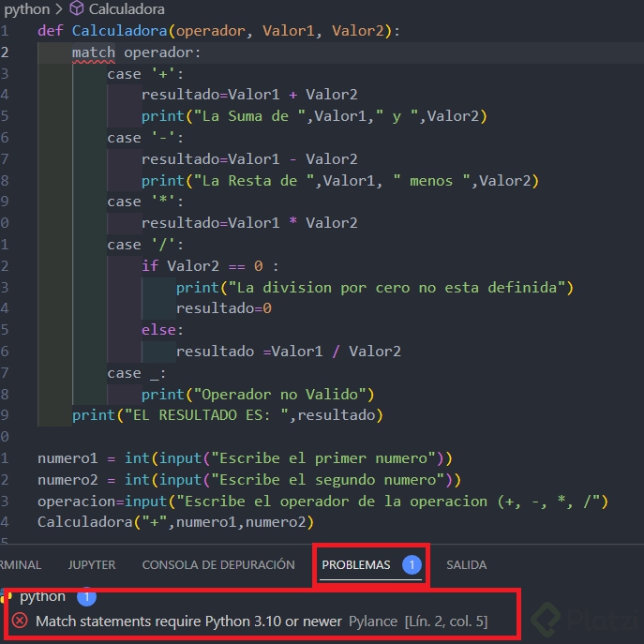Click the underlined 'match' keyword in the code

pyautogui.click(x=94, y=52)
